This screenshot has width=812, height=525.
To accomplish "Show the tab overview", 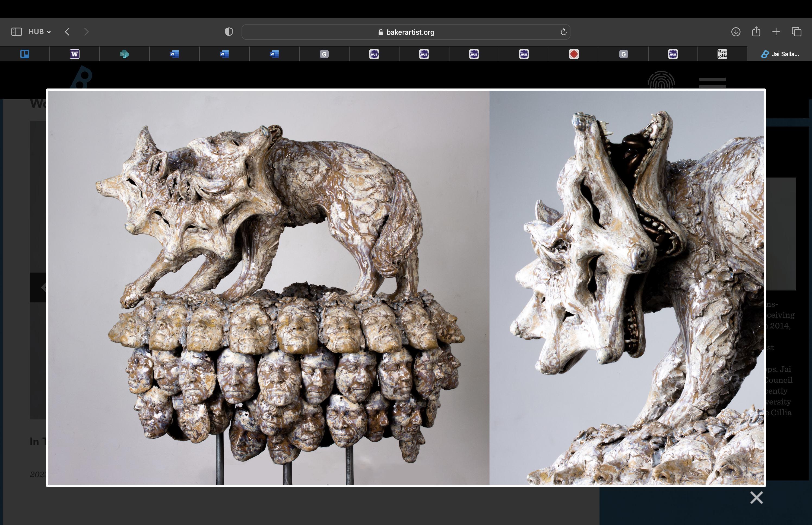I will tap(796, 32).
